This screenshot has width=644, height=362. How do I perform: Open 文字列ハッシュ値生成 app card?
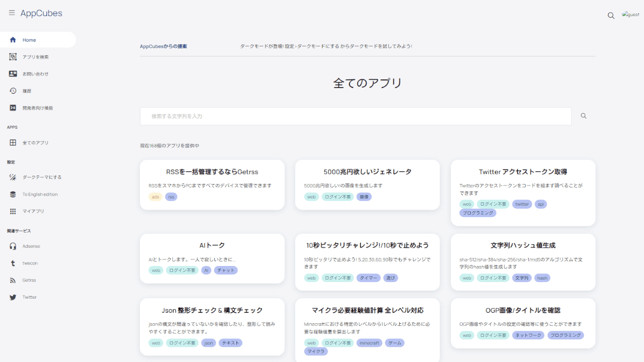point(523,262)
